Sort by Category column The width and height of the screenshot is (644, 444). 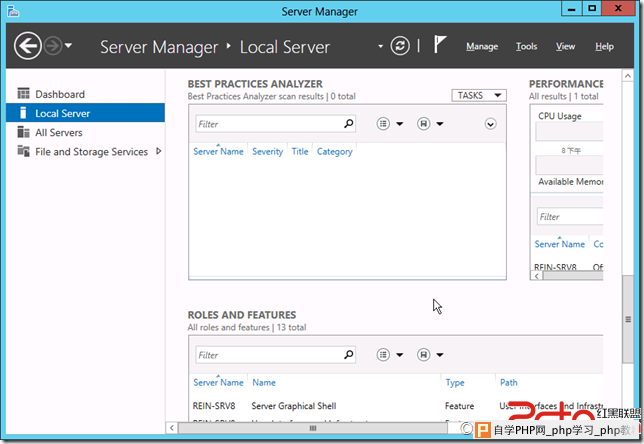click(334, 151)
